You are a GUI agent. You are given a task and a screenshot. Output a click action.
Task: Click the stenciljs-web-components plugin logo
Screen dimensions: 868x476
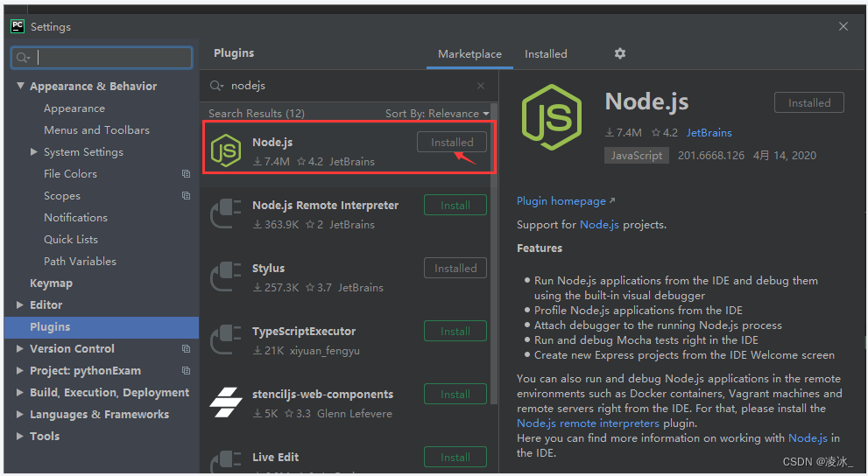click(226, 402)
